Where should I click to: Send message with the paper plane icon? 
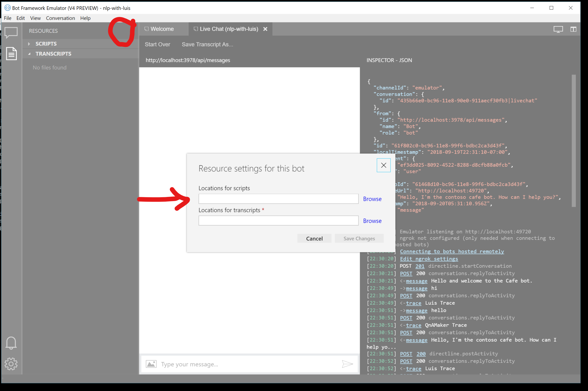coord(347,364)
